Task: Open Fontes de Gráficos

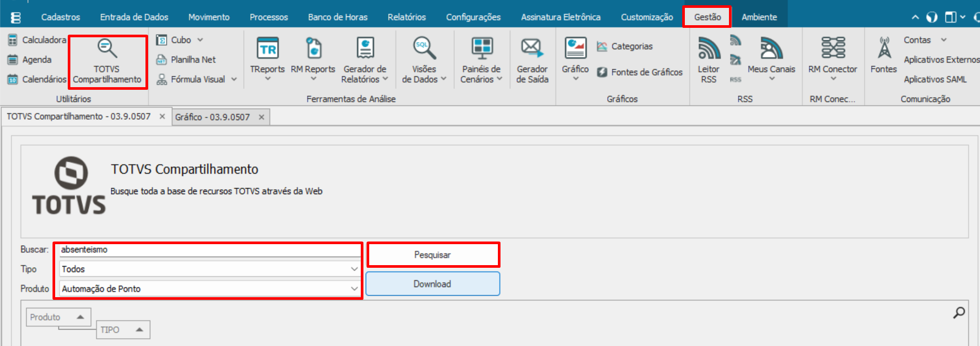Action: [640, 72]
